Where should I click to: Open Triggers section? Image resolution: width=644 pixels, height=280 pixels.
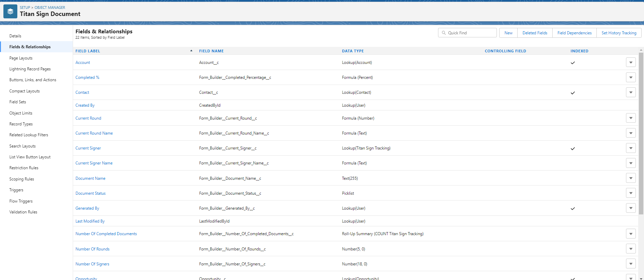(x=16, y=190)
